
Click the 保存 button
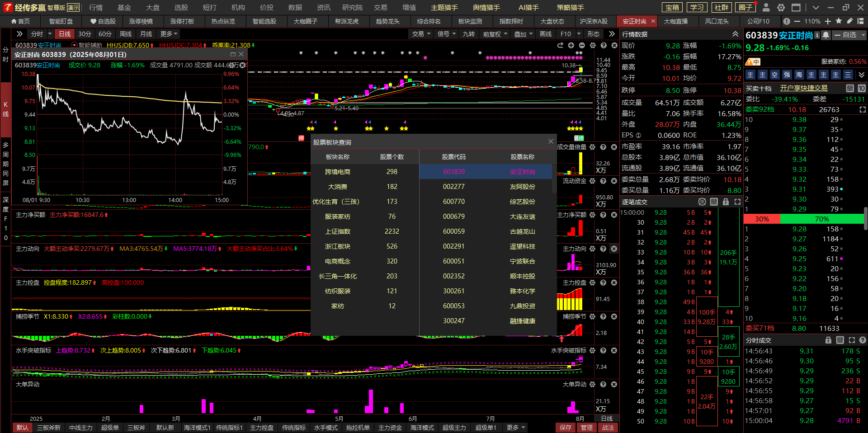pyautogui.click(x=566, y=428)
